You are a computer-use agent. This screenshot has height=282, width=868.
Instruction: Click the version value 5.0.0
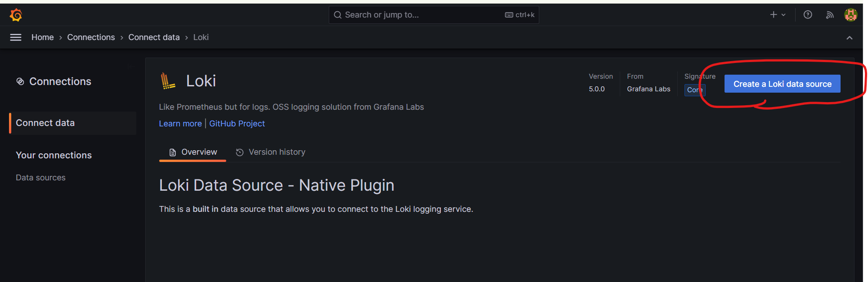(597, 89)
